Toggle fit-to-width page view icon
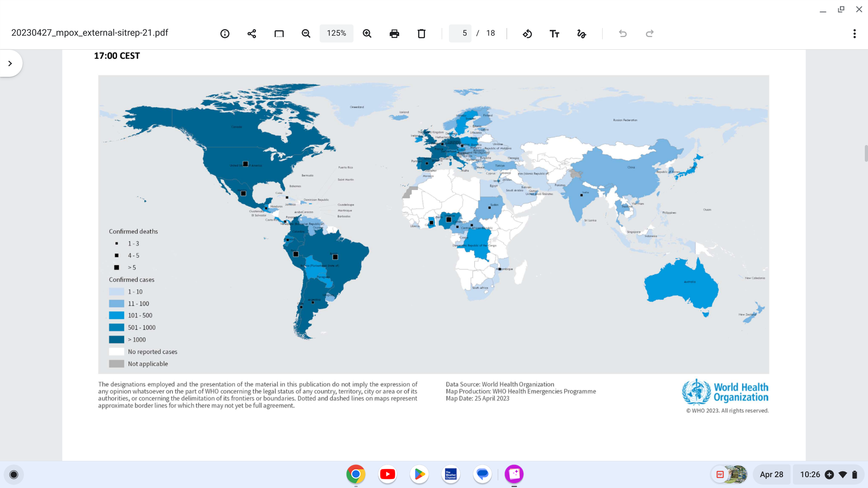 click(x=279, y=33)
